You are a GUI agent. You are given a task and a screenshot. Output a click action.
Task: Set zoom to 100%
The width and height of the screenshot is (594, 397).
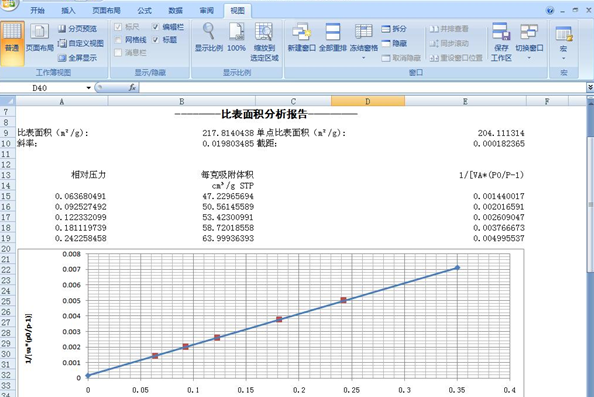(x=236, y=37)
